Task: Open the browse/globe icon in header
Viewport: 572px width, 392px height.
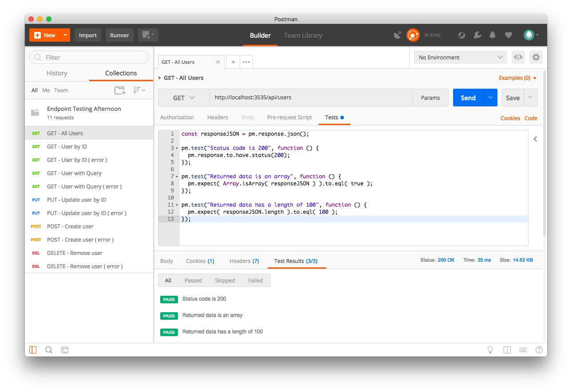Action: click(462, 35)
